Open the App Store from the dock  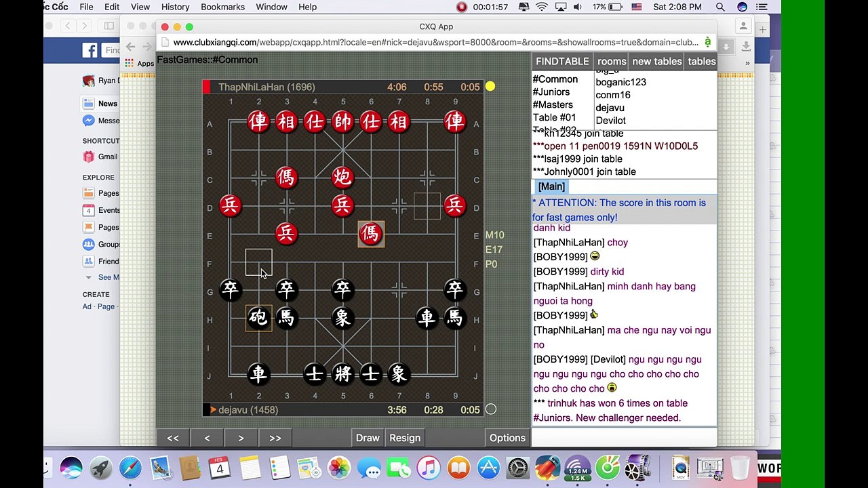tap(488, 468)
